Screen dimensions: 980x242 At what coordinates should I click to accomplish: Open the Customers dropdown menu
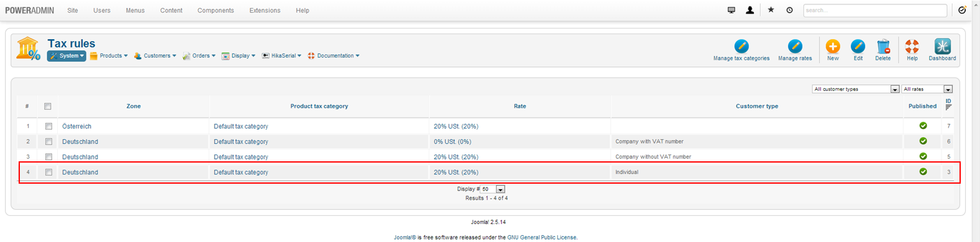click(155, 56)
